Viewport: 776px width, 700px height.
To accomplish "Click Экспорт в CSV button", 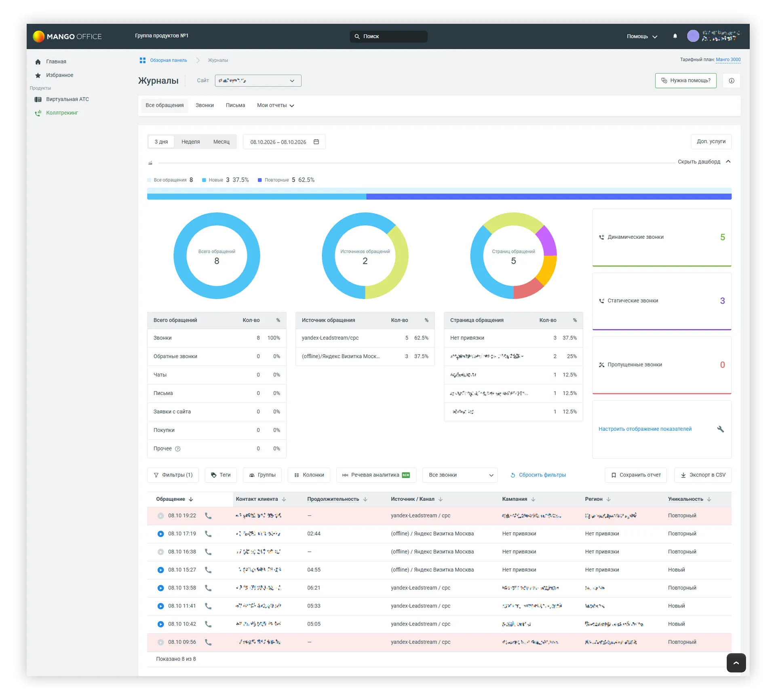I will click(702, 475).
